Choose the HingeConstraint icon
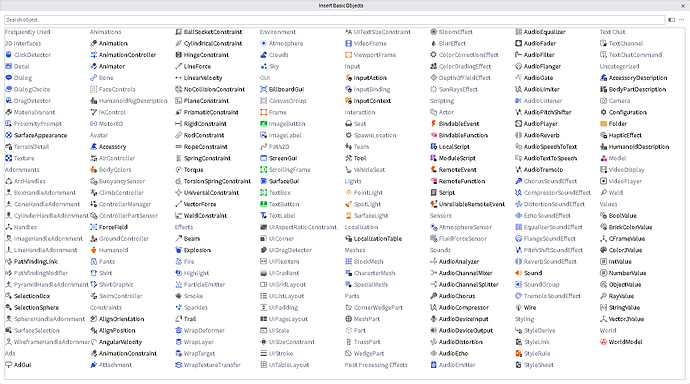Image resolution: width=690 pixels, height=384 pixels. coord(178,55)
